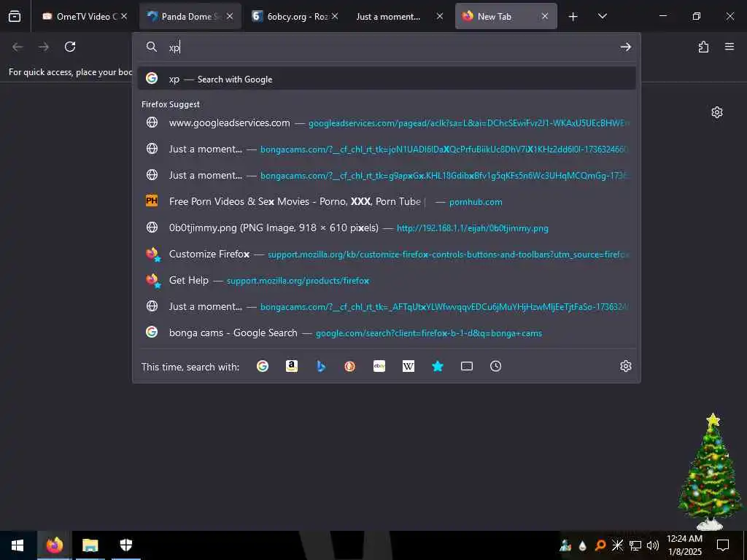The image size is (747, 560).
Task: Click the water drop tray icon
Action: click(582, 545)
